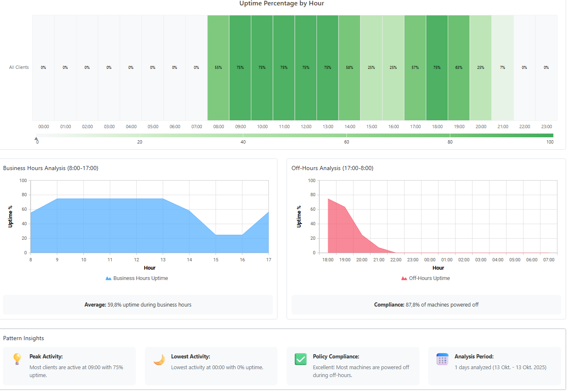
Task: Select the 09:00 heatmap cell showing 75%
Action: coord(240,67)
